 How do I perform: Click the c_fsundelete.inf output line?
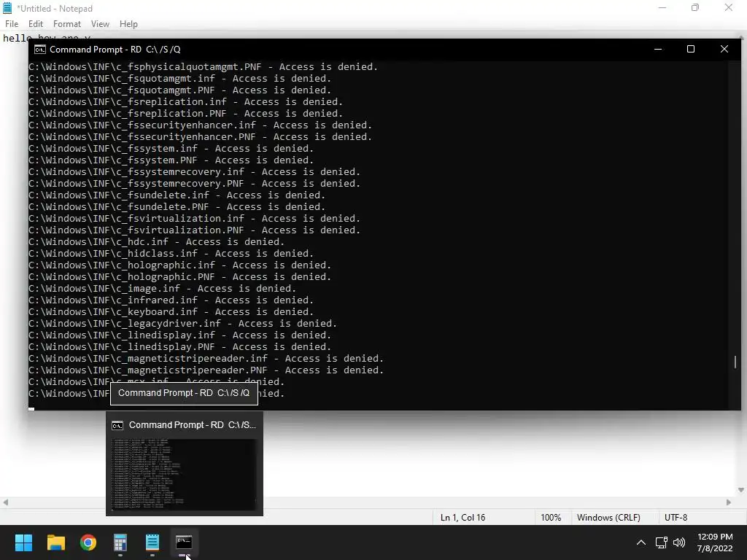click(x=177, y=195)
